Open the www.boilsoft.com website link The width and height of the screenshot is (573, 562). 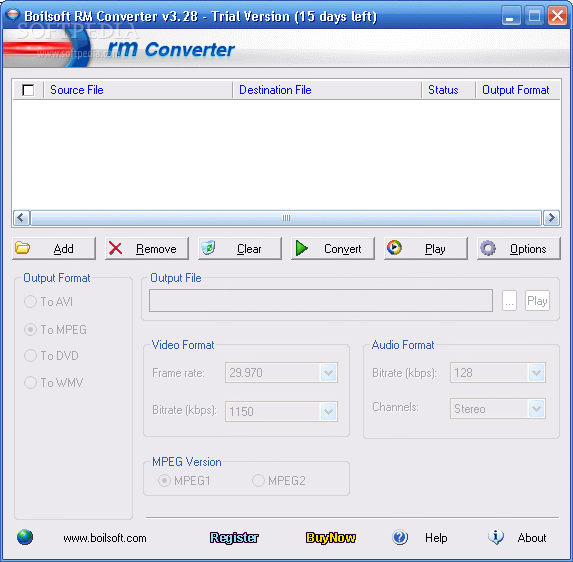[x=105, y=538]
